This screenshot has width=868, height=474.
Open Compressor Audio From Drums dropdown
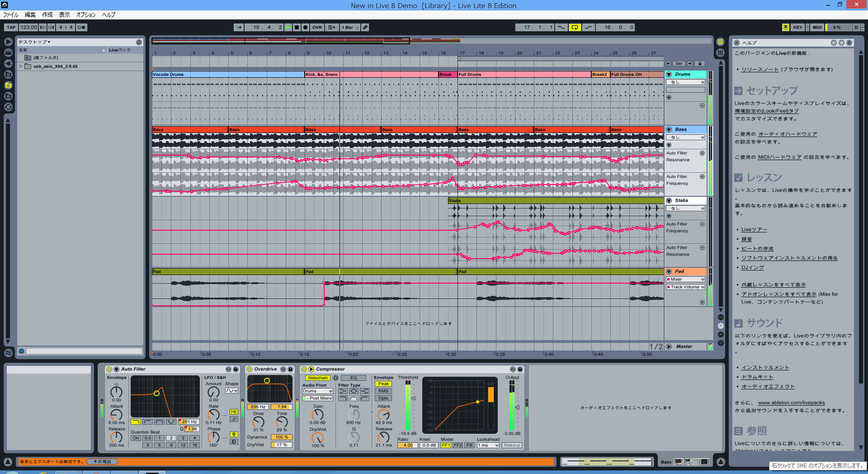(x=317, y=391)
